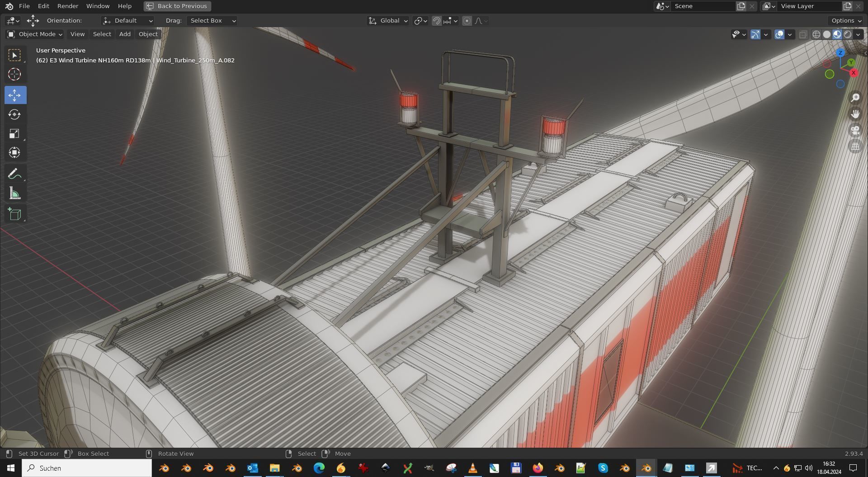Click the View Layer name field

click(810, 6)
